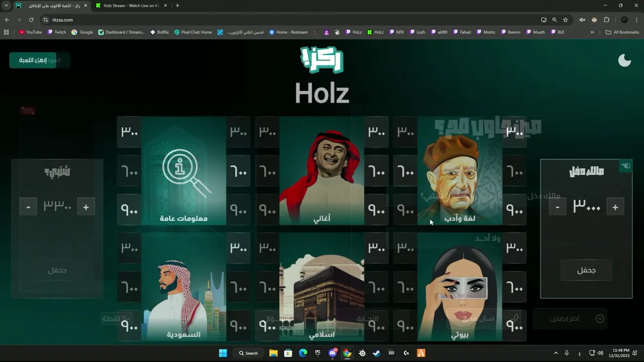Image resolution: width=644 pixels, height=362 pixels.
Task: Open Microsoft Store from taskbar
Action: [x=288, y=353]
